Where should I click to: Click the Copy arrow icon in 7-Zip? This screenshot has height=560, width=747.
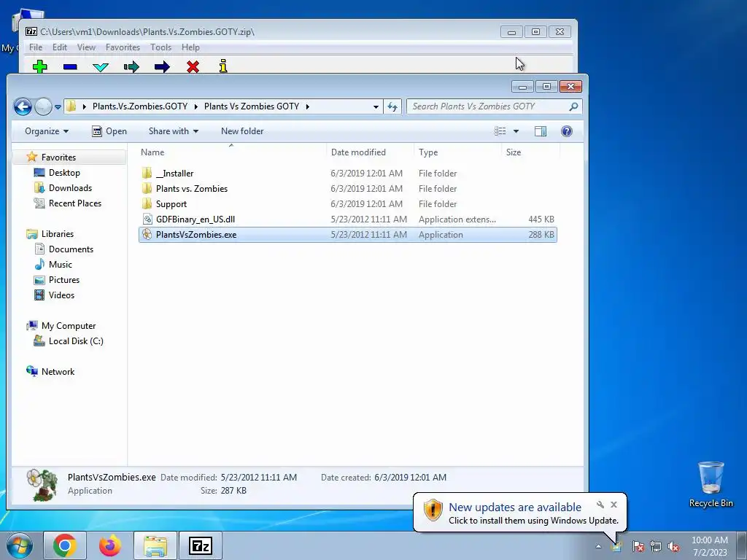click(131, 66)
